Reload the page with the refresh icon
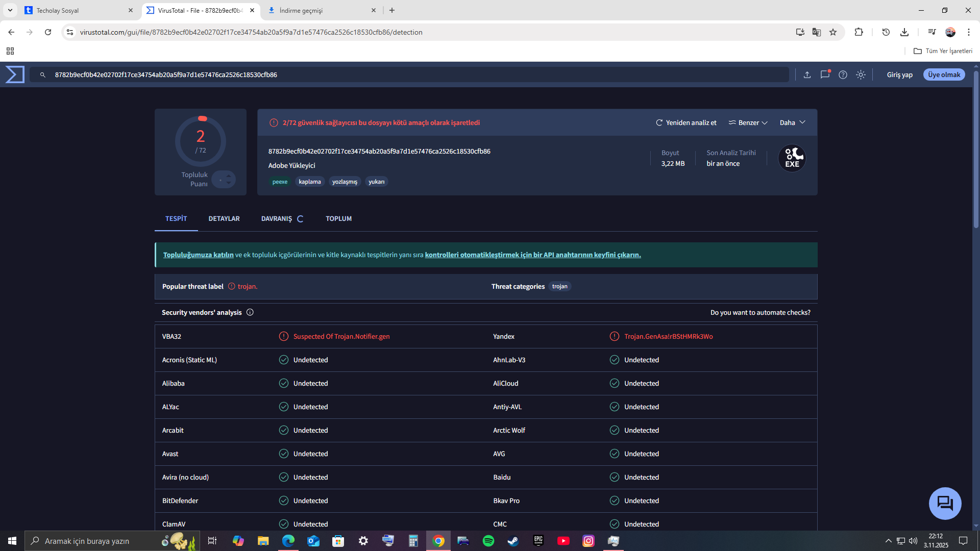 pyautogui.click(x=48, y=32)
